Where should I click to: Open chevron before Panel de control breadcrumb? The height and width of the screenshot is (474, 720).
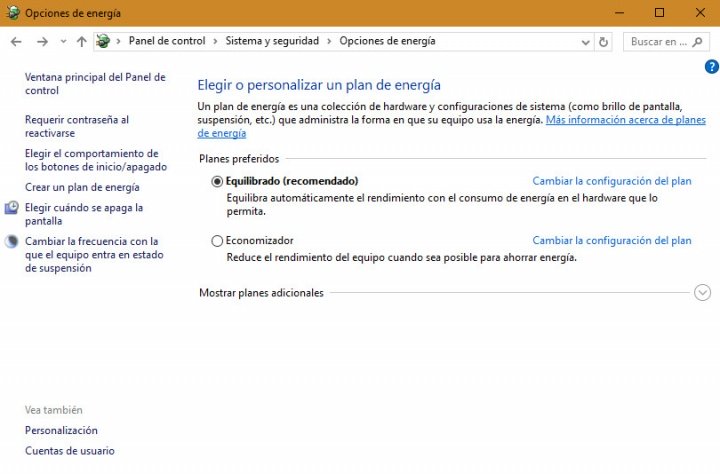[x=118, y=41]
